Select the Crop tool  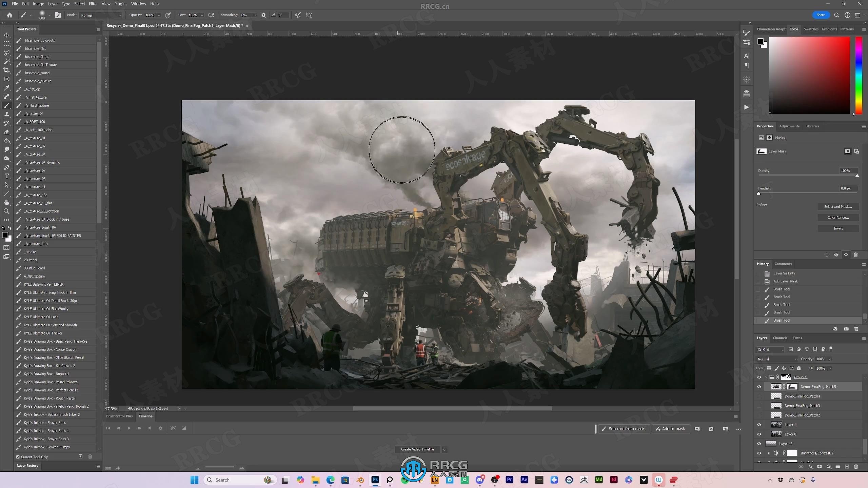pos(6,70)
